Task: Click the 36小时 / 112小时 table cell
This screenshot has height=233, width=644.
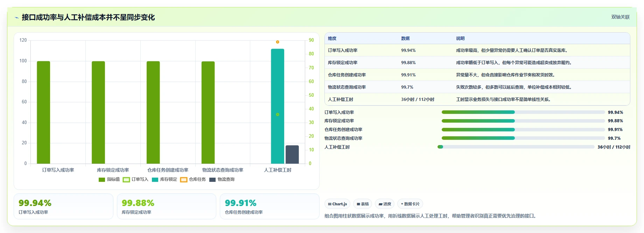Action: point(418,100)
